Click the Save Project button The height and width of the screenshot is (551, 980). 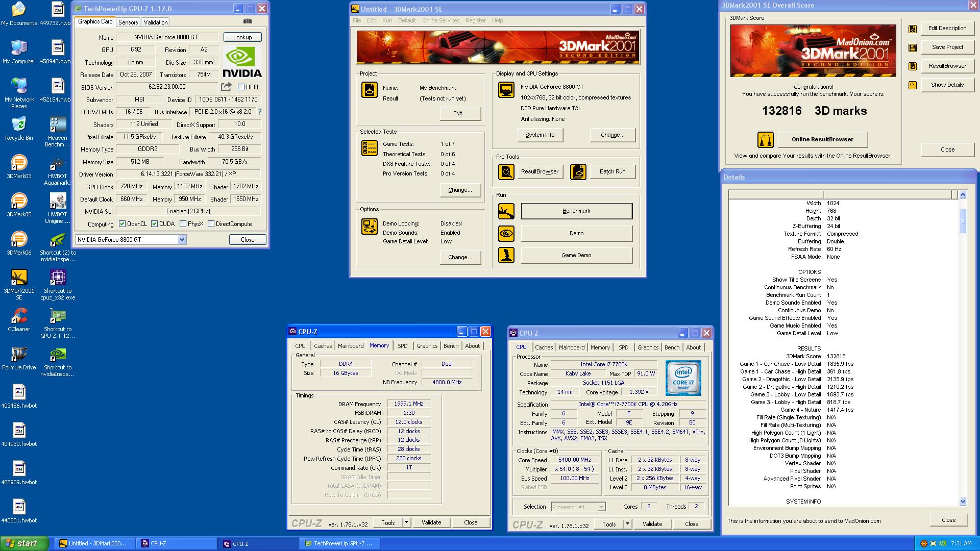click(x=947, y=47)
